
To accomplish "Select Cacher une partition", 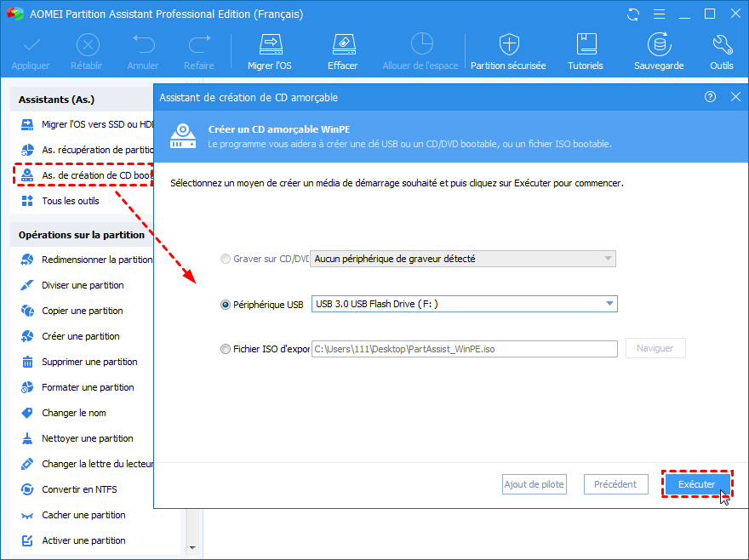I will [73, 515].
